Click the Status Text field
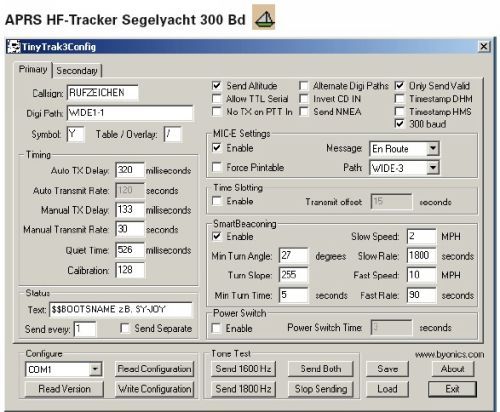Screen dimensions: 500x412 [x=121, y=310]
